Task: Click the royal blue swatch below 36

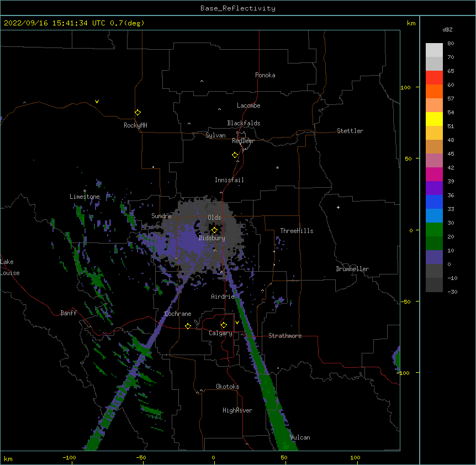Action: pyautogui.click(x=434, y=202)
